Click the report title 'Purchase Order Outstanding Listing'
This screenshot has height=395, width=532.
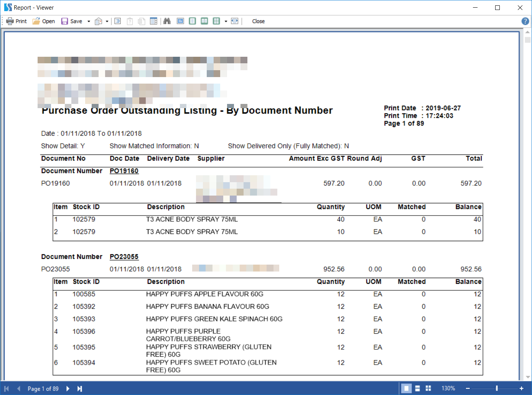tap(129, 110)
